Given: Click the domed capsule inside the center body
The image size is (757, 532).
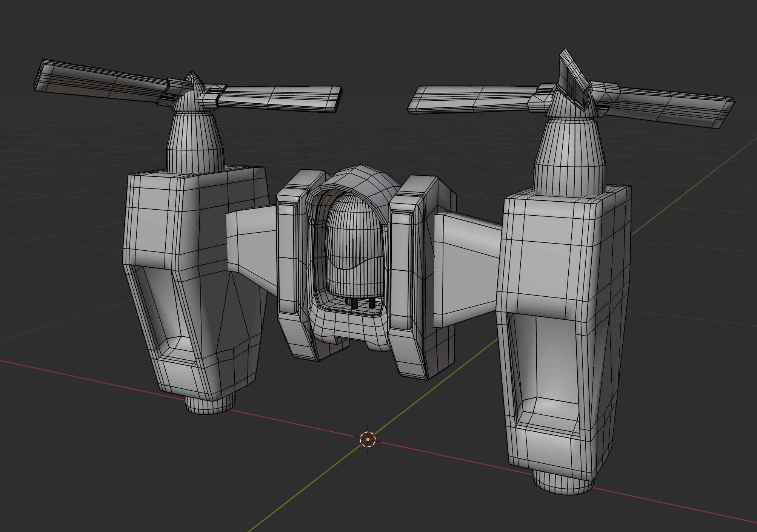Looking at the screenshot, I should 355,245.
